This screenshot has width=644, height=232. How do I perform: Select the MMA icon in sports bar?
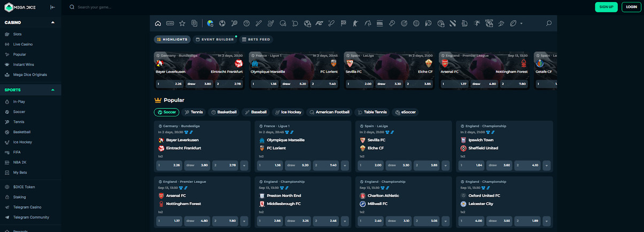(x=380, y=24)
